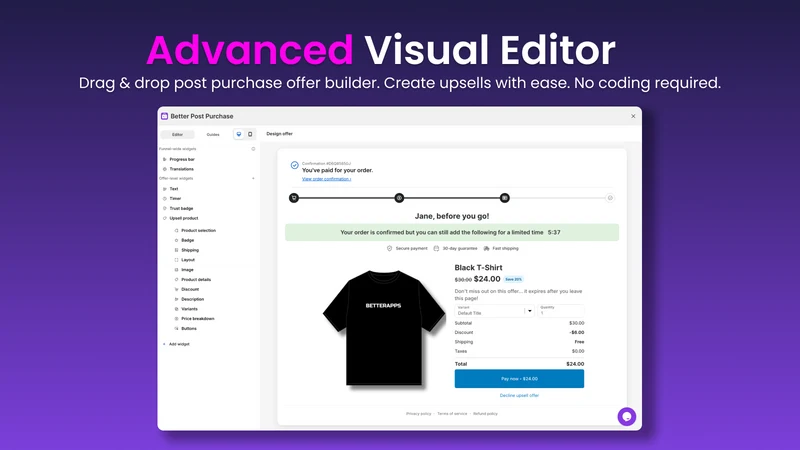Click the third progress bar step
This screenshot has height=450, width=800.
tap(505, 198)
